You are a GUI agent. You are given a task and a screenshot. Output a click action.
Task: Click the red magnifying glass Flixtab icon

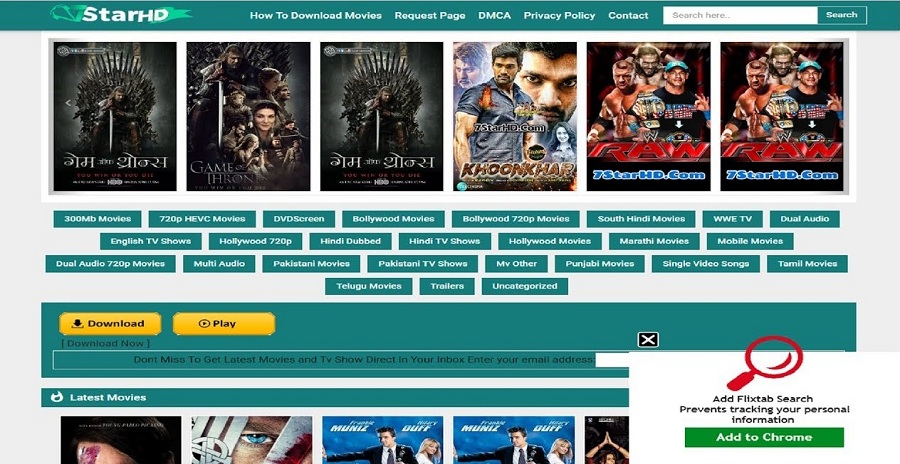764,362
